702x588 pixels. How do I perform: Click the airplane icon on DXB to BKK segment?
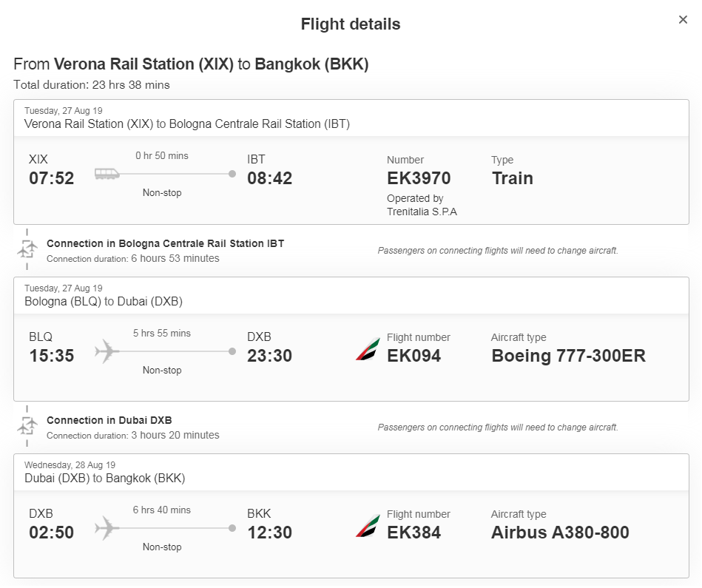107,528
